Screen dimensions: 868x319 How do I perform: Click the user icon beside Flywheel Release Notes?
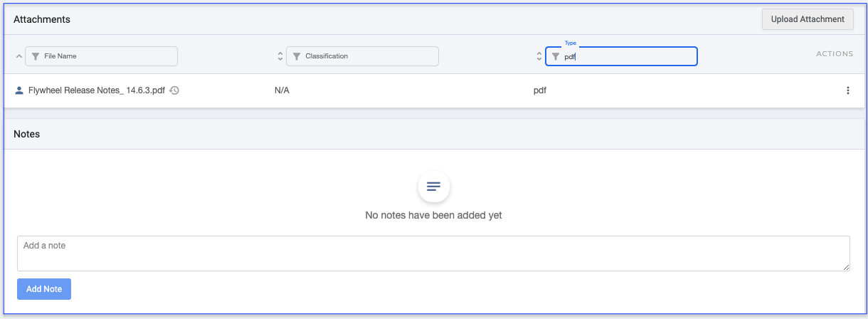tap(19, 90)
